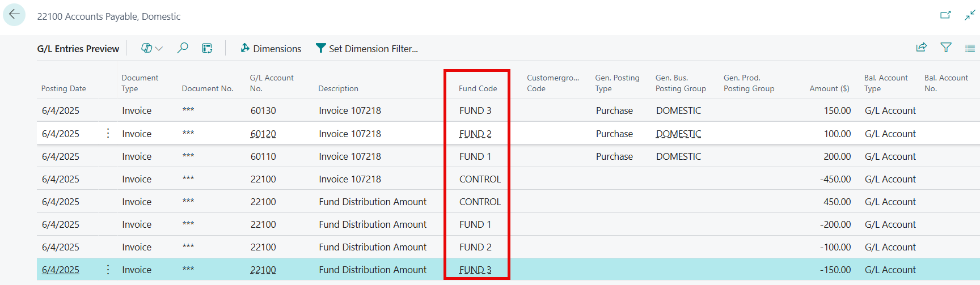
Task: Sort by Fund Code column header
Action: coord(478,88)
